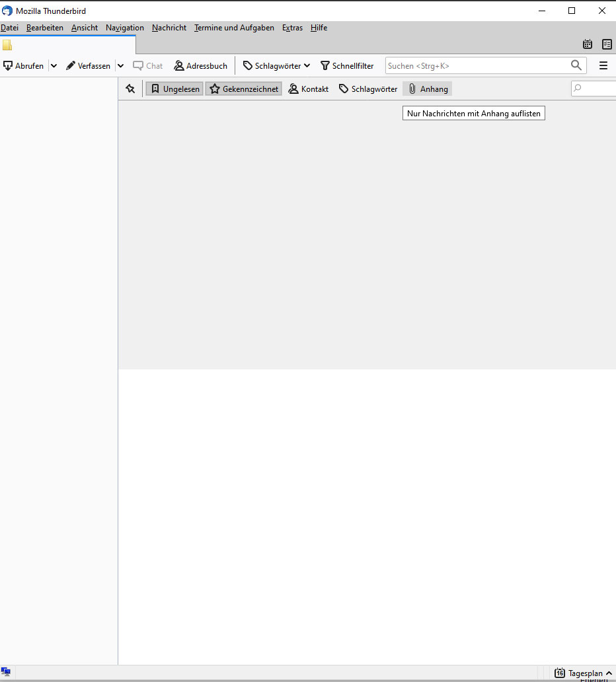Pin the quick filter with the pin icon
This screenshot has height=682, width=616.
coord(130,89)
